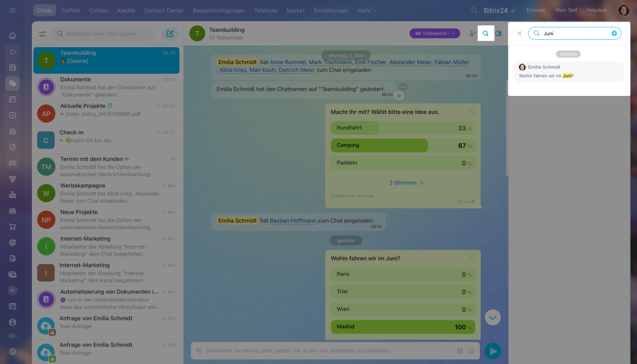Select Wien poll option
This screenshot has height=364, width=637.
tap(403, 309)
